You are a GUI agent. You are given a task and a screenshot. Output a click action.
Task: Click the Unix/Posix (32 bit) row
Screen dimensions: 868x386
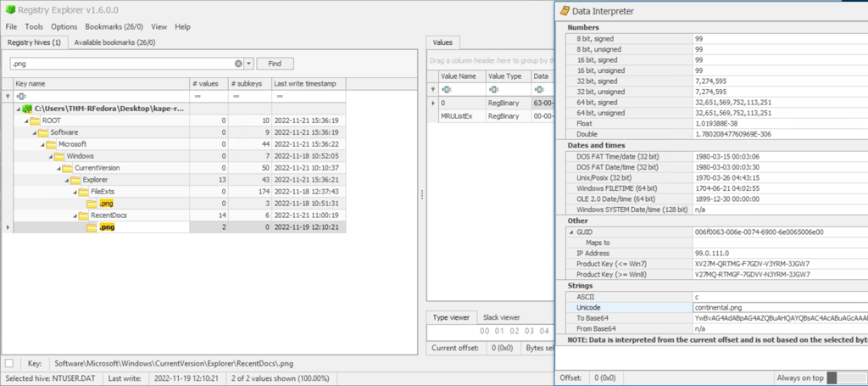click(717, 178)
